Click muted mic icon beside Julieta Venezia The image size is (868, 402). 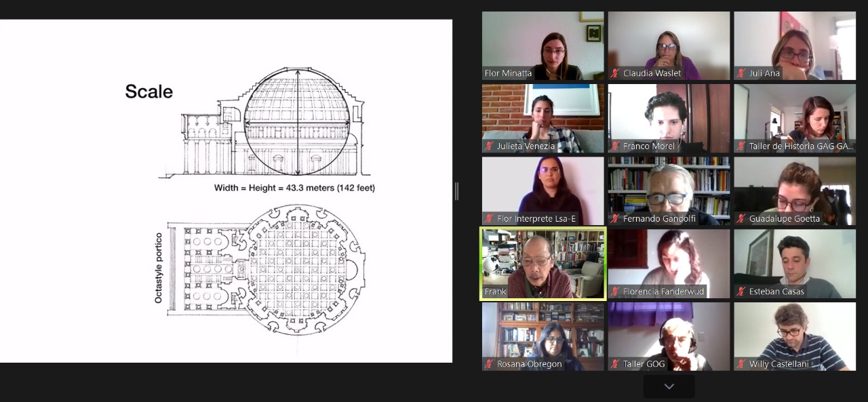click(x=489, y=146)
